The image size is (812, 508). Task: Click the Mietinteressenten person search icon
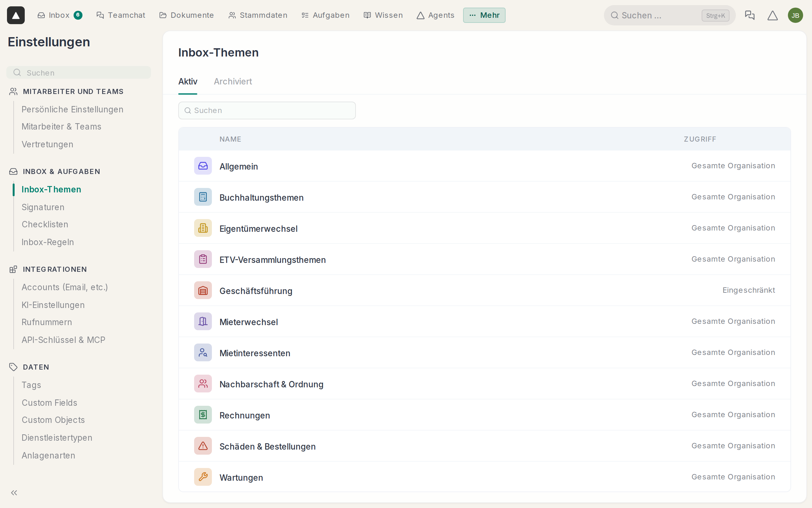pos(203,352)
